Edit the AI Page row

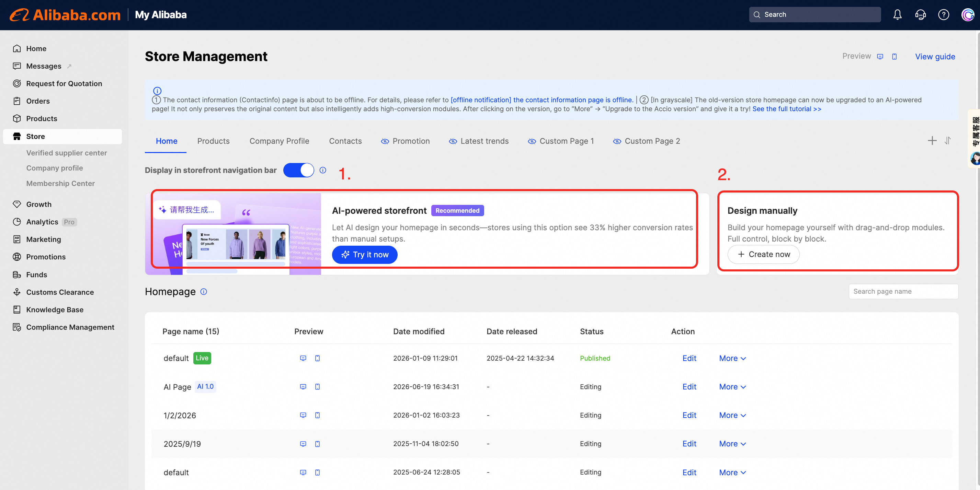(689, 387)
